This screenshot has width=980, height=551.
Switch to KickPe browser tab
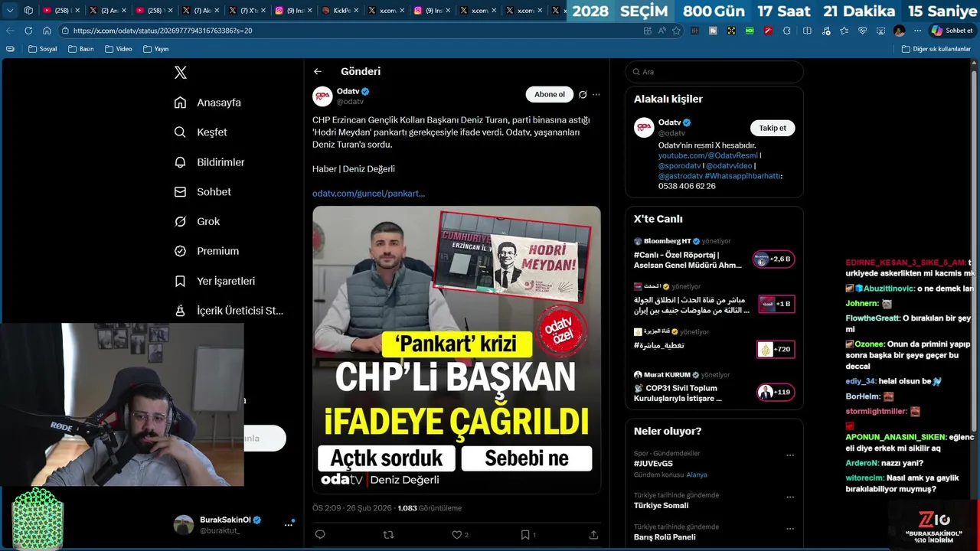[x=339, y=11]
